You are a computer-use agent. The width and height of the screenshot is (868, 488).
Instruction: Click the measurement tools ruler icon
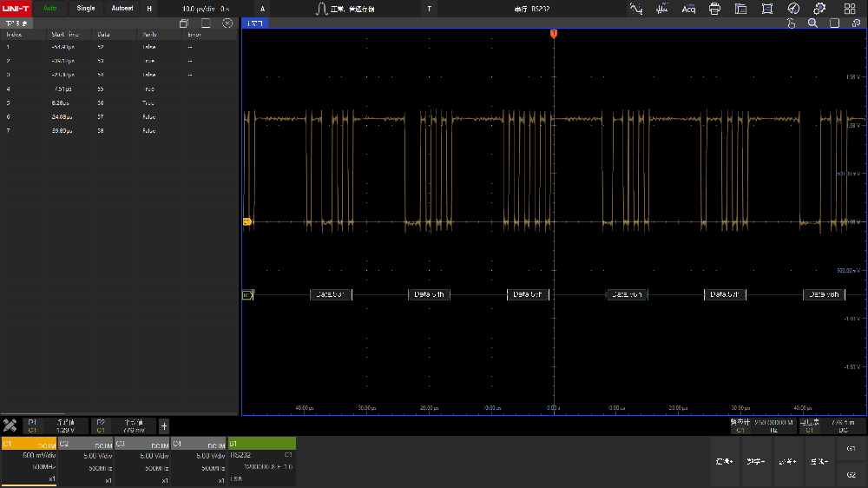click(x=10, y=425)
